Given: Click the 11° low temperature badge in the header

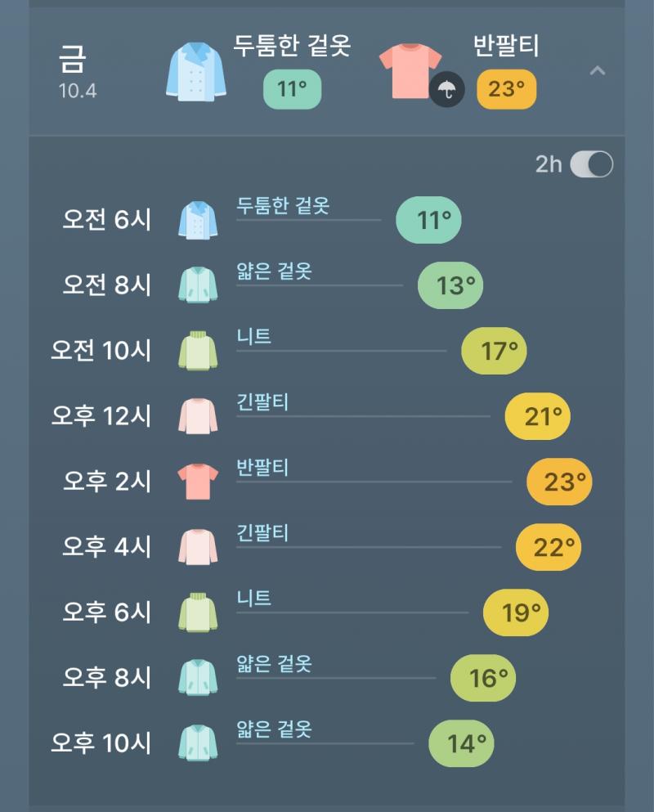Looking at the screenshot, I should [x=292, y=89].
